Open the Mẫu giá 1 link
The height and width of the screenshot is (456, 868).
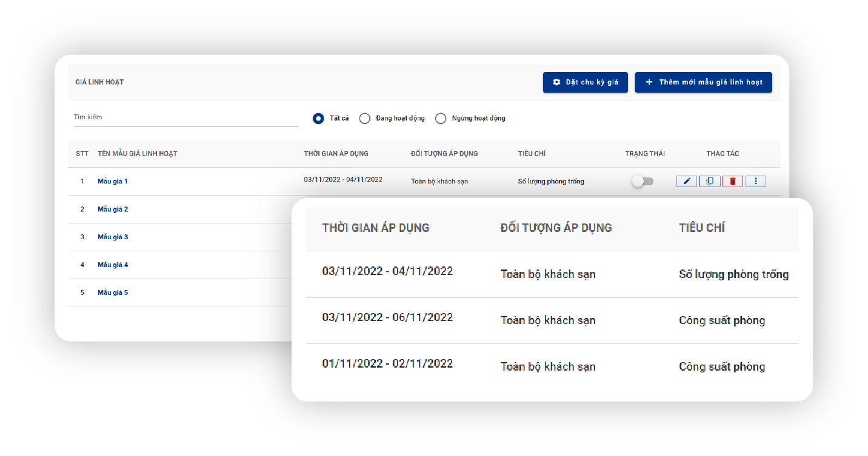pos(113,181)
